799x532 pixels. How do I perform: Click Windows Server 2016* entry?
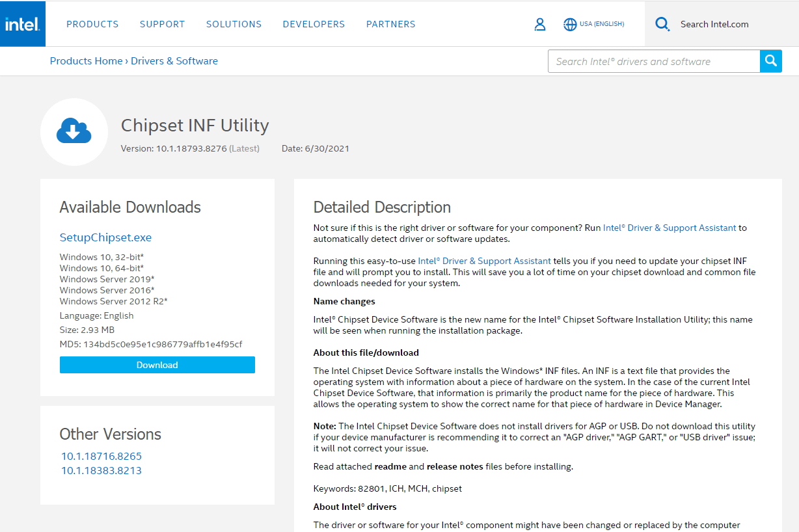tap(107, 290)
